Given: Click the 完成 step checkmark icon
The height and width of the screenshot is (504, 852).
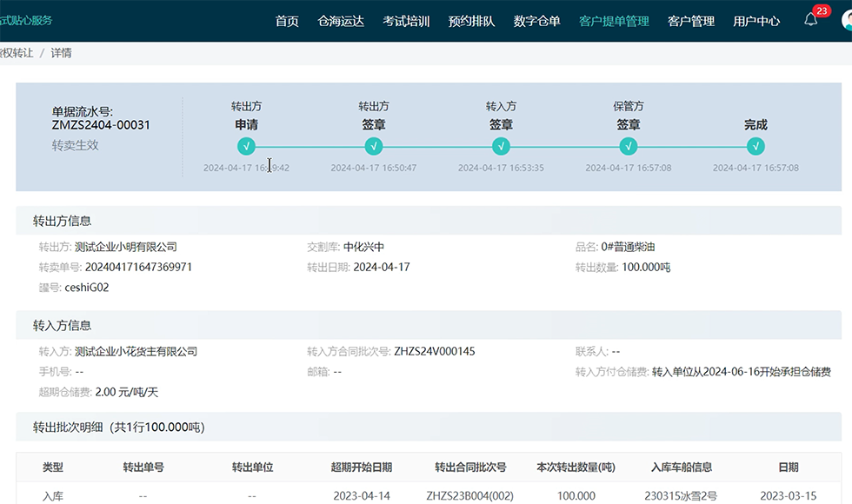Looking at the screenshot, I should click(755, 147).
